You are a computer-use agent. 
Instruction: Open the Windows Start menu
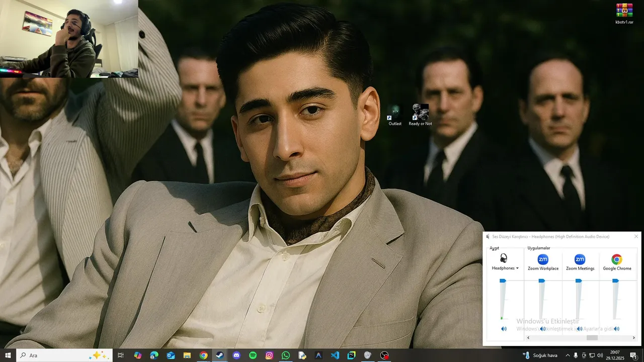coord(8,355)
